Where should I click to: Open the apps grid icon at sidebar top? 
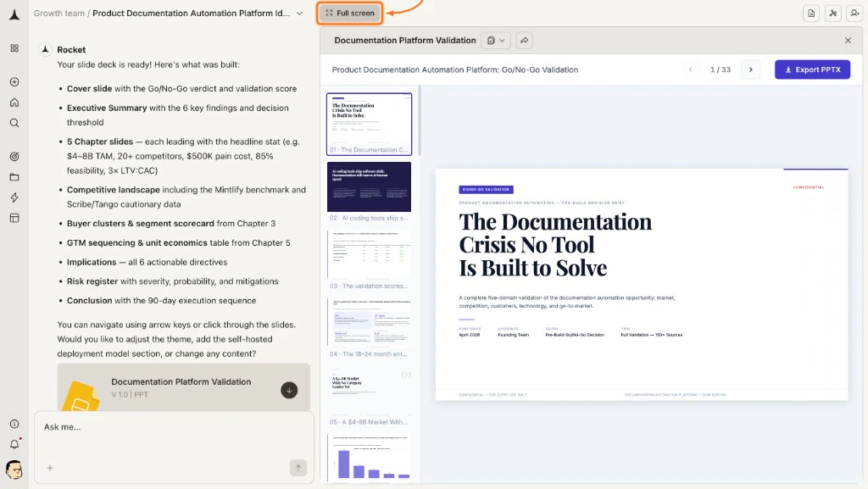coord(14,48)
